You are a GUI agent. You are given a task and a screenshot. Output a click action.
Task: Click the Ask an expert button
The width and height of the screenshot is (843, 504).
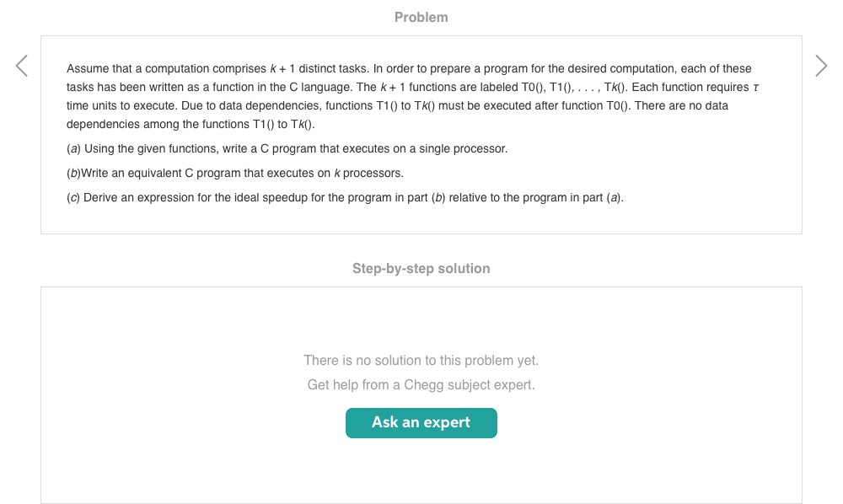(x=421, y=423)
